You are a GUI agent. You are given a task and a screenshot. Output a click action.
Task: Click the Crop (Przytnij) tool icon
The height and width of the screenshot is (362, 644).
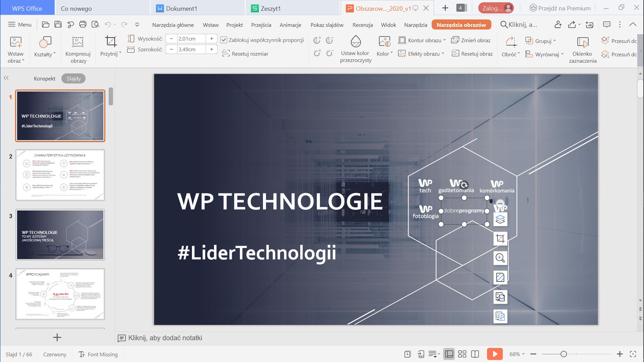coord(111,42)
